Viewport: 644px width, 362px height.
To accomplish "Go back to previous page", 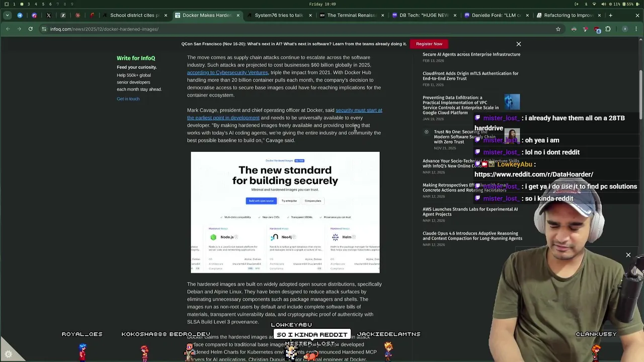I will 8,29.
